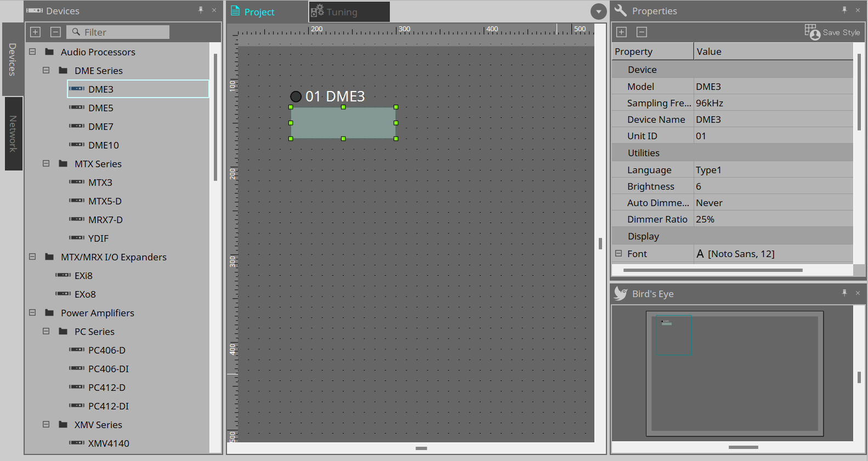Click the Save Style button
This screenshot has width=868, height=461.
point(832,32)
